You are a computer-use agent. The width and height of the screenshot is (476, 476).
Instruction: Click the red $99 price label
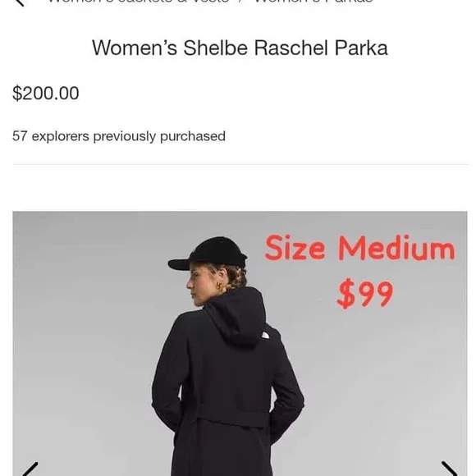coord(365,293)
